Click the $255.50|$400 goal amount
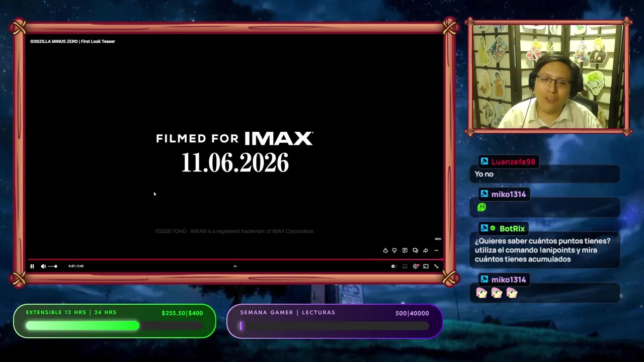Image resolution: width=644 pixels, height=362 pixels. pos(182,313)
